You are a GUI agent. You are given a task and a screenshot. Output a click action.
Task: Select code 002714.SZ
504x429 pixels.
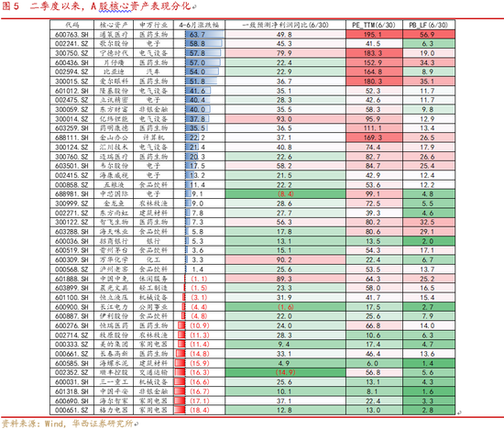coord(71,335)
